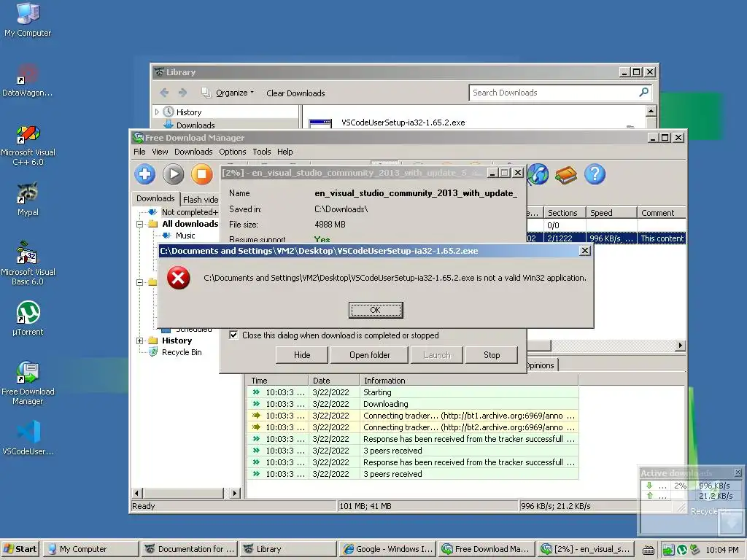
Task: Expand the History node in FDM tree
Action: click(x=139, y=341)
